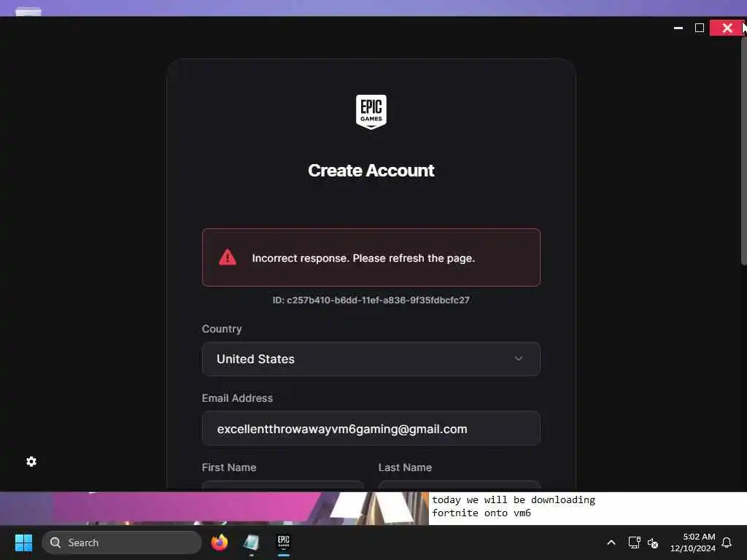Close the Epic Games window

(x=727, y=28)
